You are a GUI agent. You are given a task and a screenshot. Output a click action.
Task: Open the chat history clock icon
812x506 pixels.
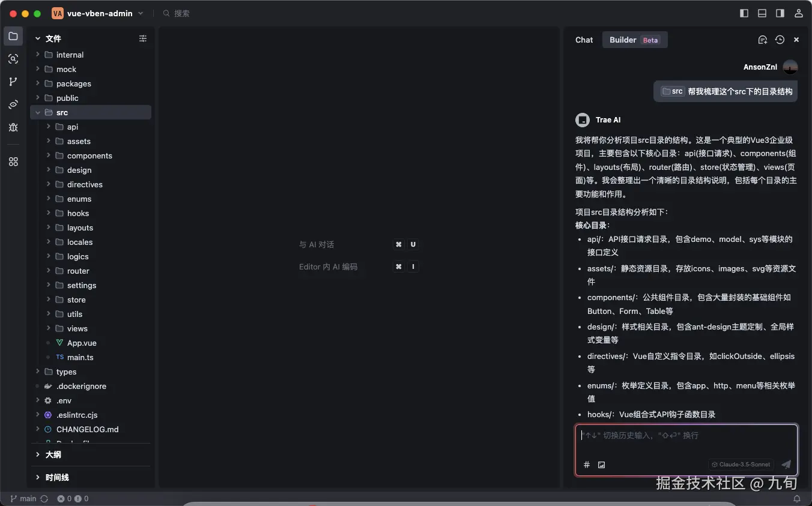(x=780, y=40)
